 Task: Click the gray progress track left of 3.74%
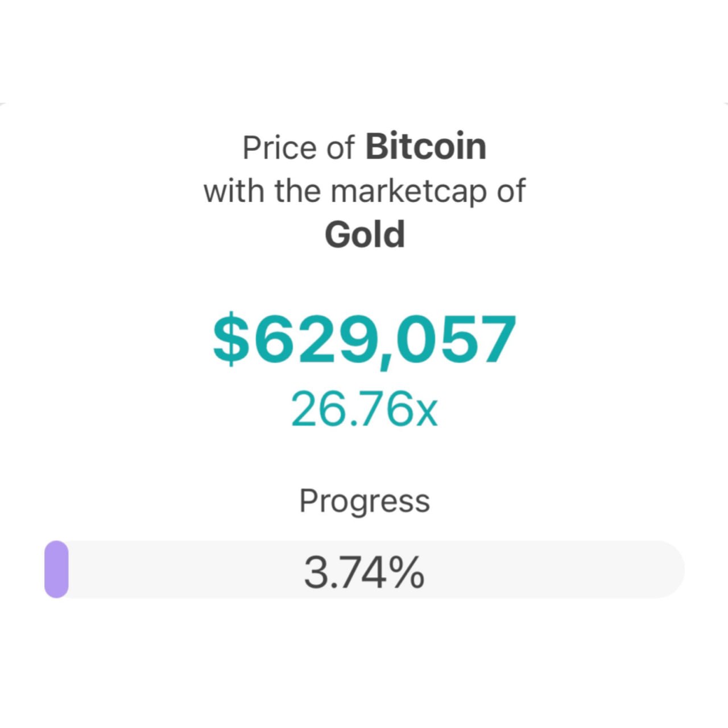[x=182, y=569]
